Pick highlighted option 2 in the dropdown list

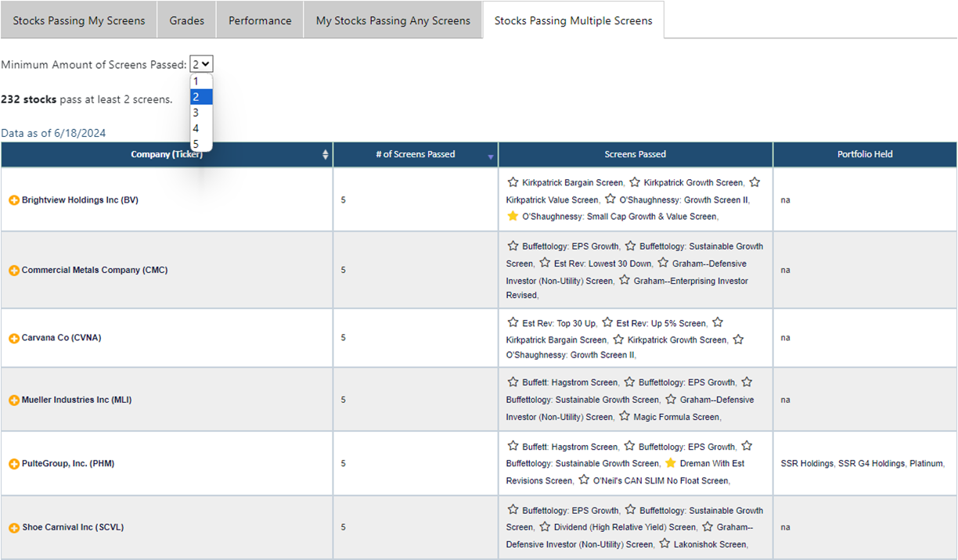click(x=201, y=97)
